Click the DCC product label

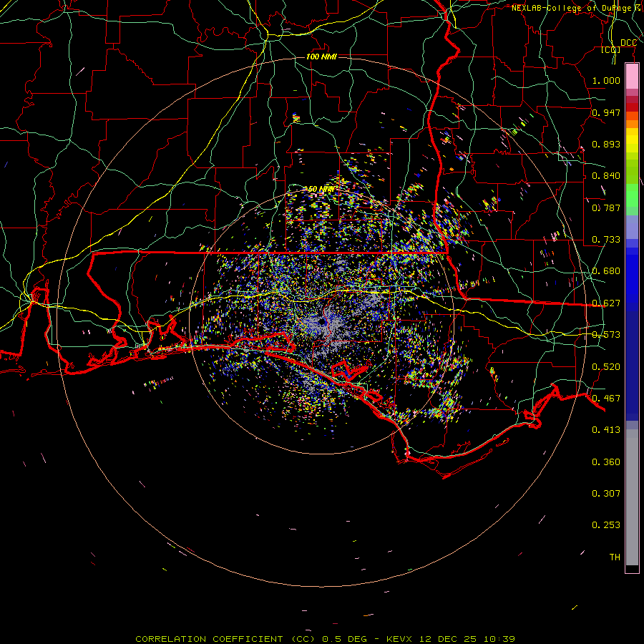(628, 43)
